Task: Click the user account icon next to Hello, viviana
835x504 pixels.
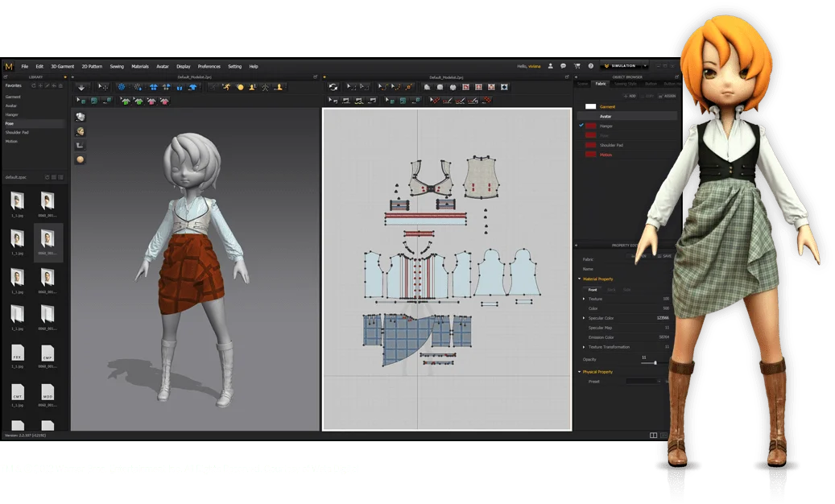Action: [552, 65]
